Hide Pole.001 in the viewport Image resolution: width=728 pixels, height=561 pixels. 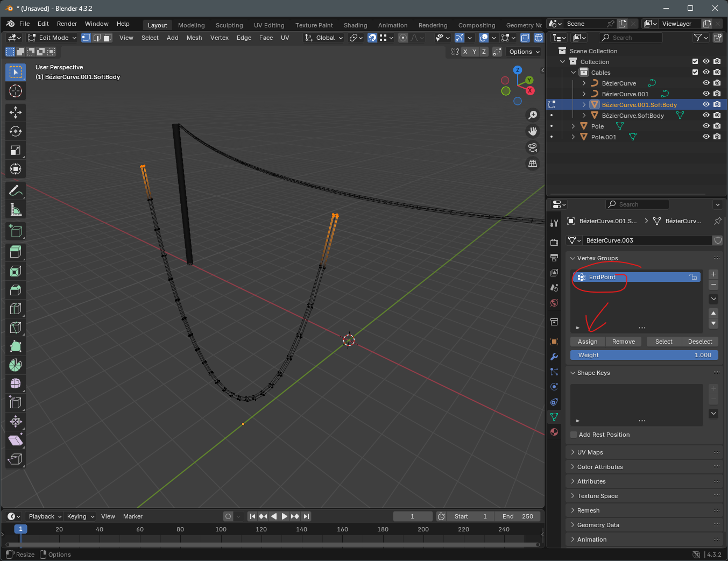click(706, 137)
